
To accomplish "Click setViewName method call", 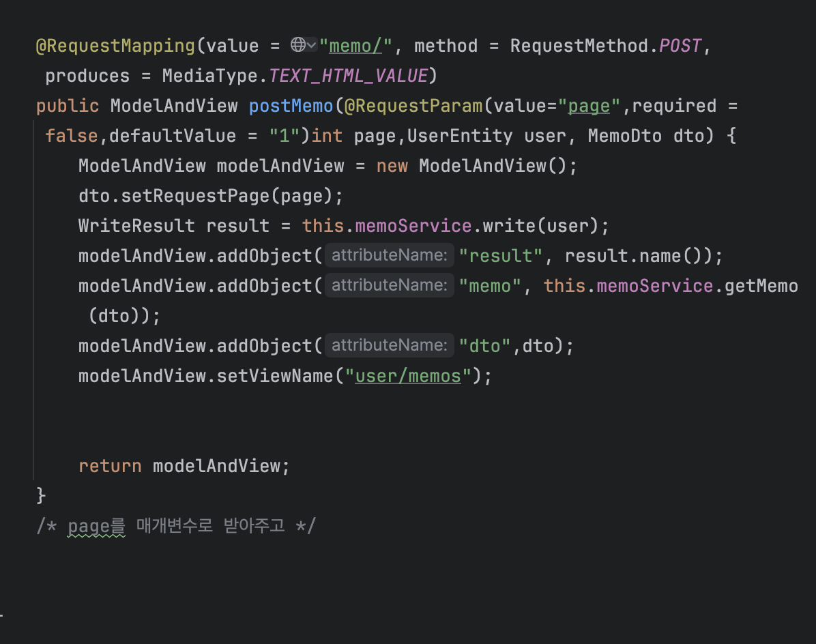I will [274, 376].
